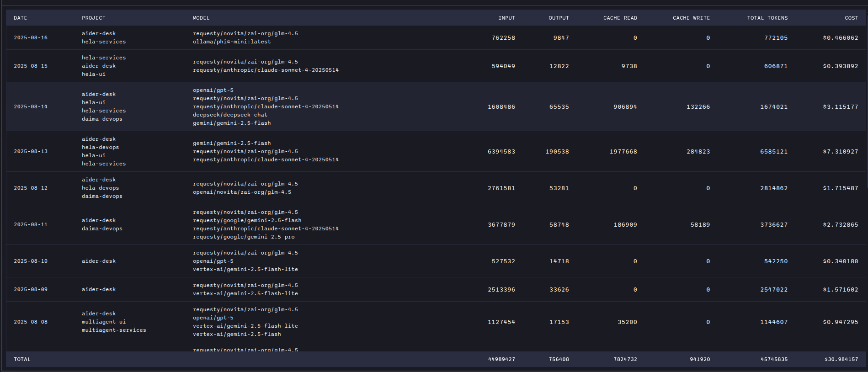Click the TOTAL TOKENS column header
The height and width of the screenshot is (372, 868).
click(767, 18)
